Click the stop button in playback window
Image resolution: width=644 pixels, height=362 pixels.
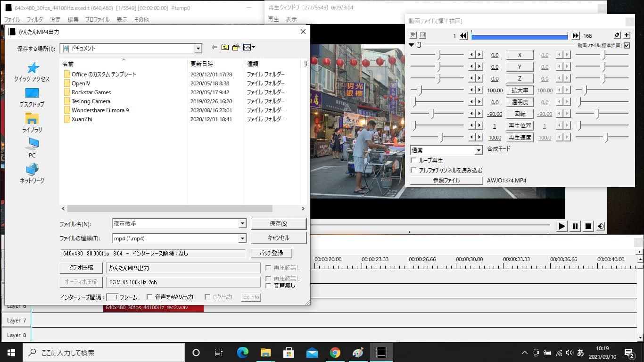point(588,226)
